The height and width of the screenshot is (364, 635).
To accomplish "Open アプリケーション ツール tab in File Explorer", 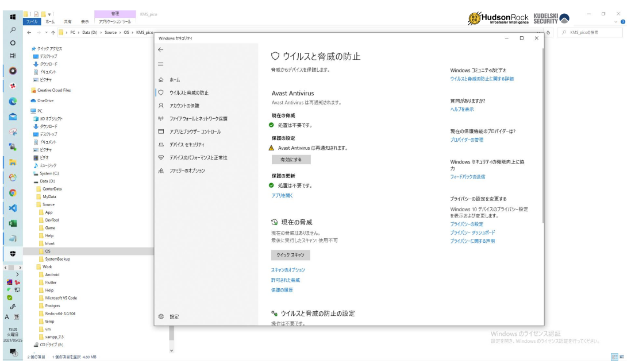I will 115,21.
